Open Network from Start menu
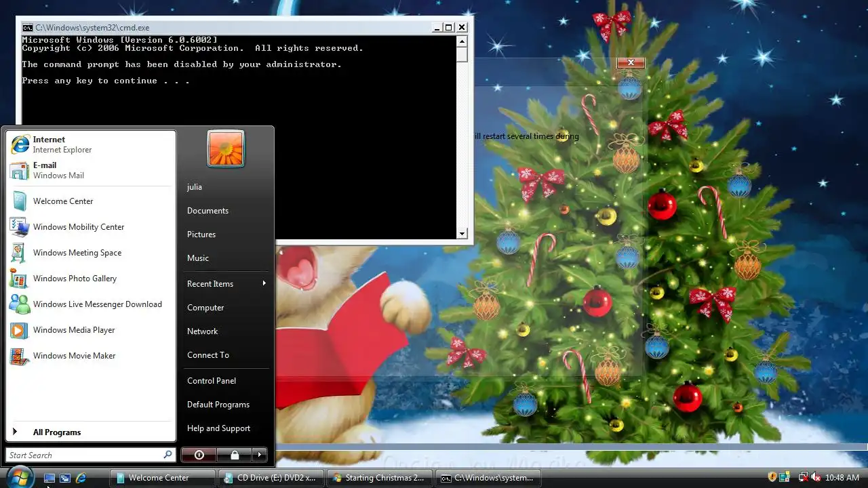Viewport: 868px width, 488px height. pos(226,331)
